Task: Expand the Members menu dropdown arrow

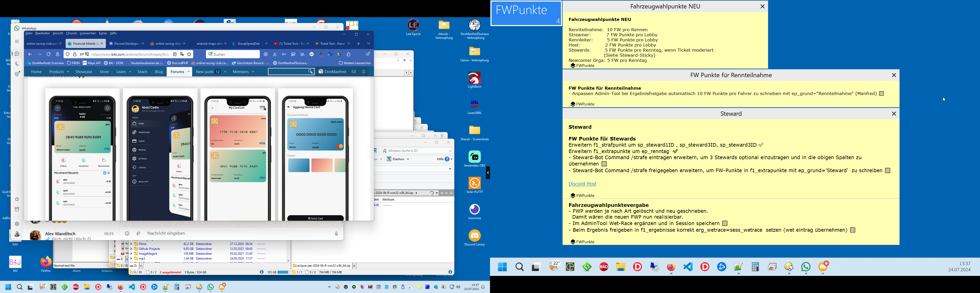Action: pos(253,72)
